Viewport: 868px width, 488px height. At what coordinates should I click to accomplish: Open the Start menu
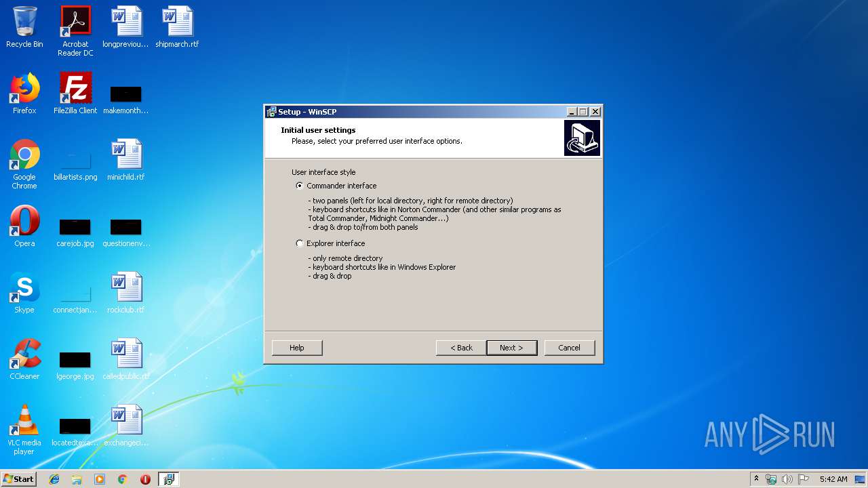[18, 479]
